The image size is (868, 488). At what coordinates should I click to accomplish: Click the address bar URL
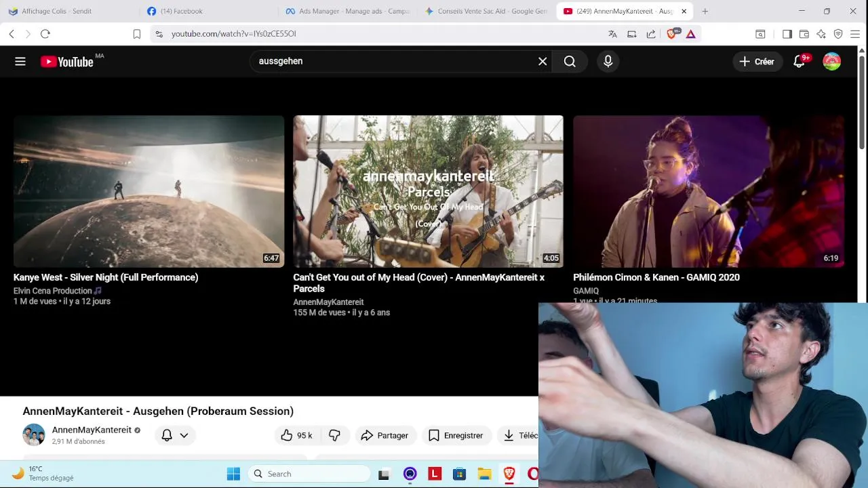(x=234, y=34)
